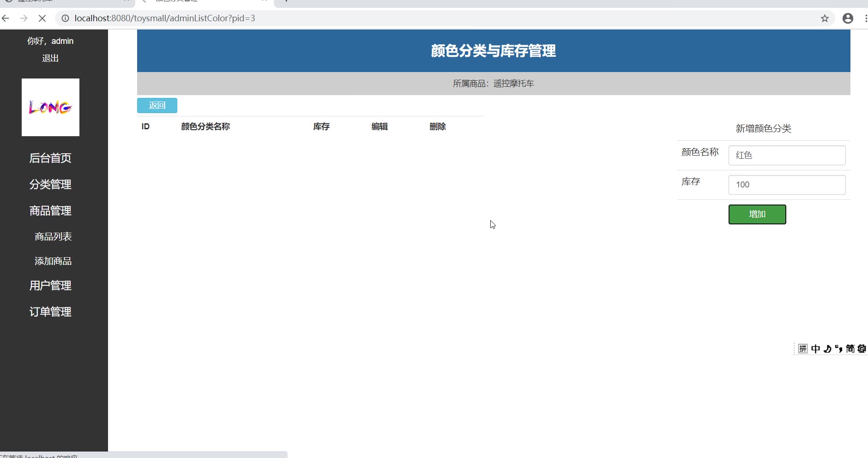Switch IME 简 simplified character icon
Screen dimensions: 868x458
[x=850, y=349]
